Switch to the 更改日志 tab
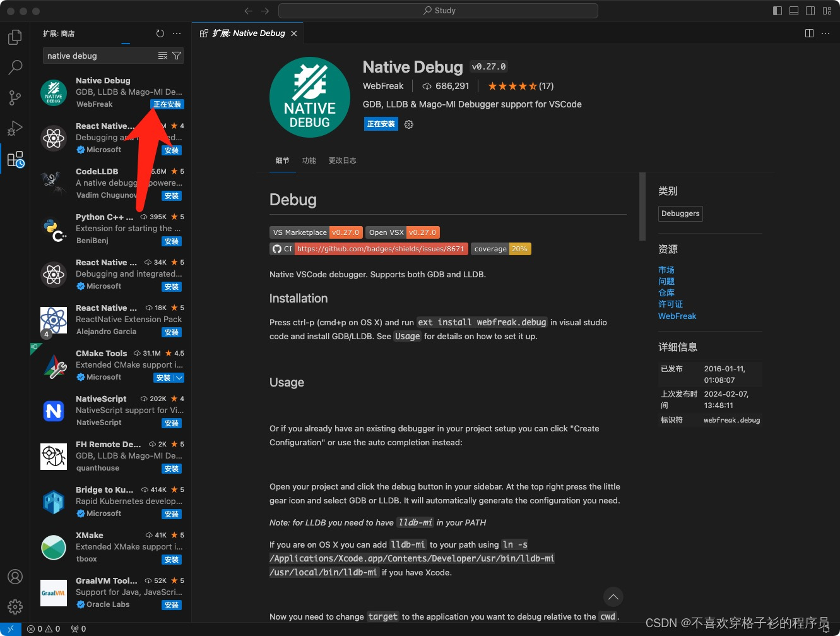The height and width of the screenshot is (636, 840). 342,160
